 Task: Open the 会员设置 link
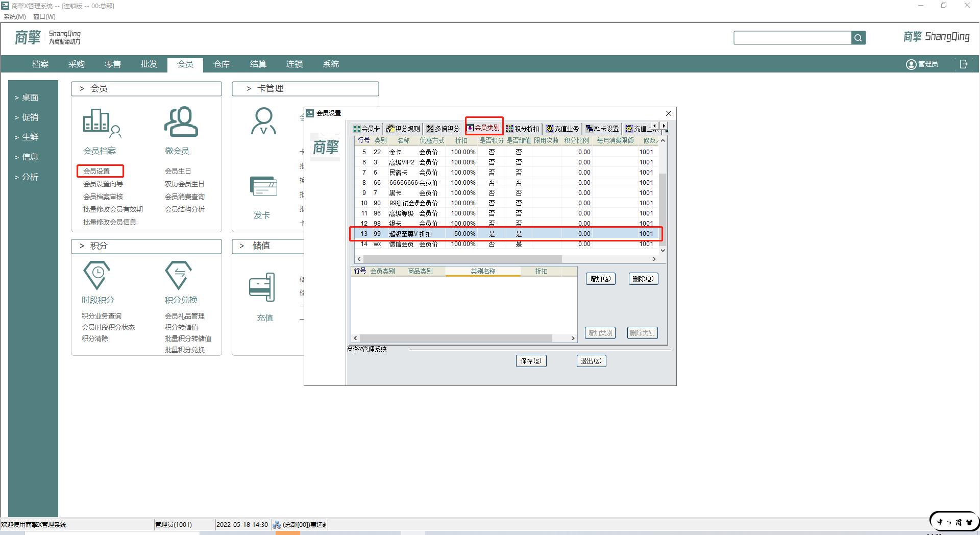tap(96, 171)
